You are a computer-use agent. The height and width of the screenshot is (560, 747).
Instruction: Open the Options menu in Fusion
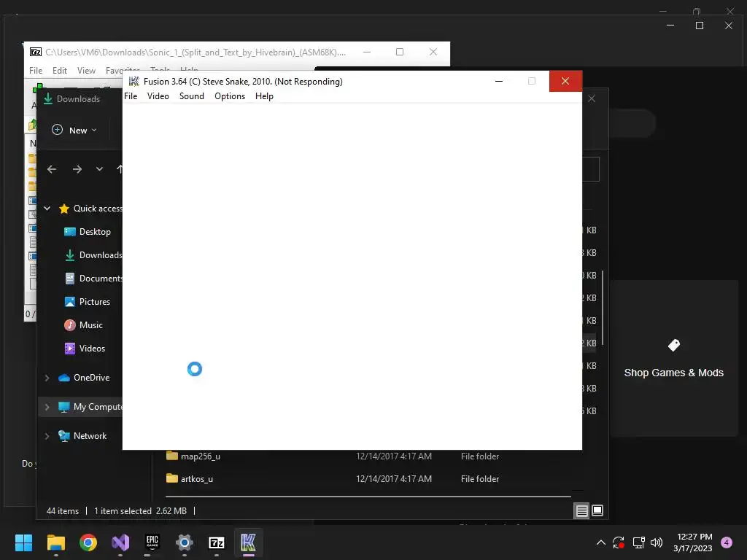coord(230,96)
